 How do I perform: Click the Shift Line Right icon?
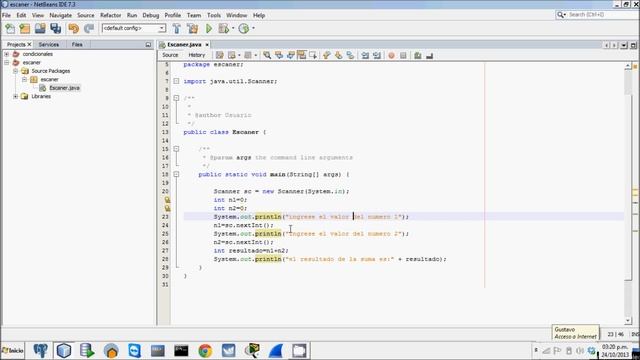377,55
